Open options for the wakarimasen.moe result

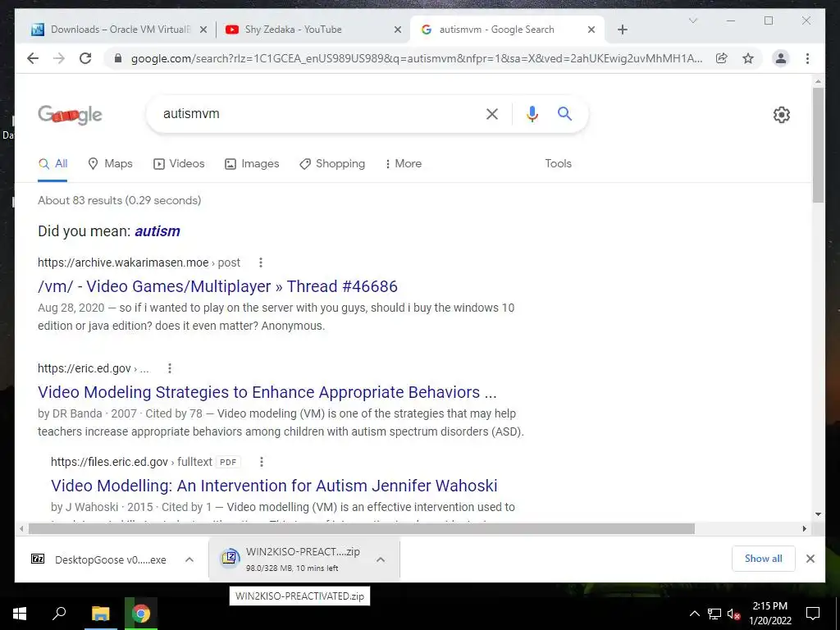(x=260, y=262)
